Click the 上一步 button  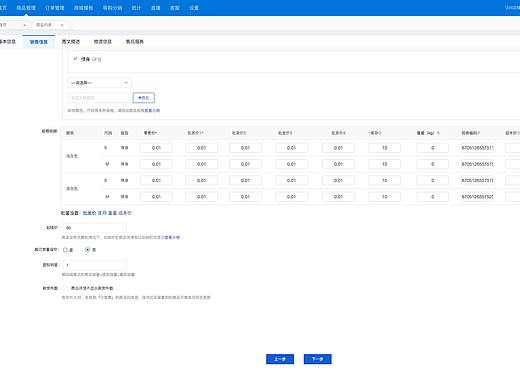tap(280, 359)
